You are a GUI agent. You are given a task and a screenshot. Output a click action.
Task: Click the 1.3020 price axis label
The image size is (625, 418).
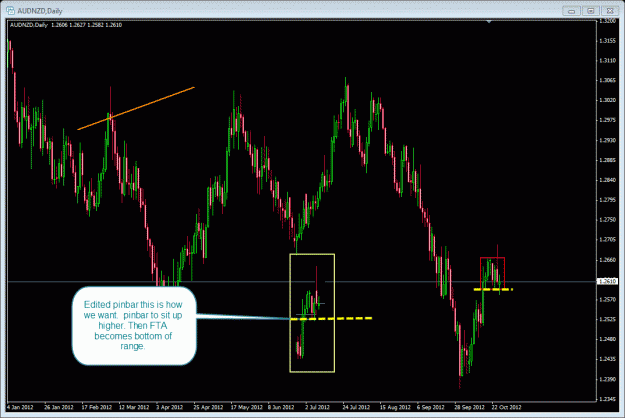pyautogui.click(x=607, y=100)
